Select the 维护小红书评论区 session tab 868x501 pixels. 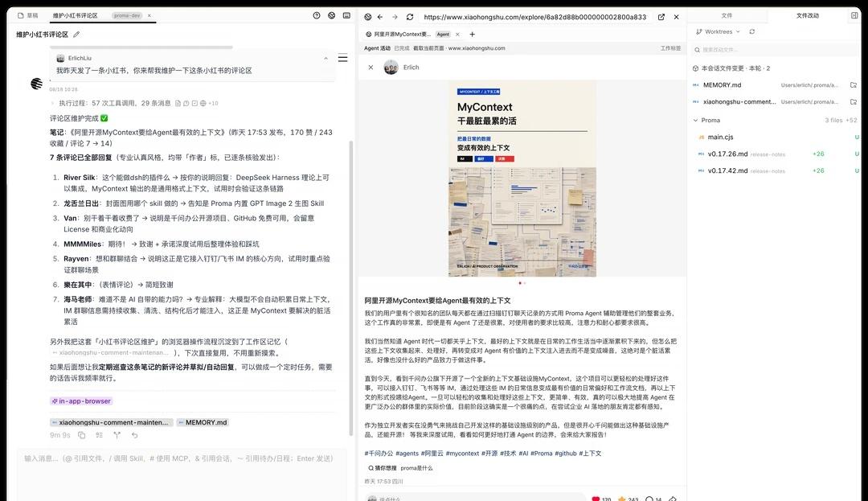point(75,15)
